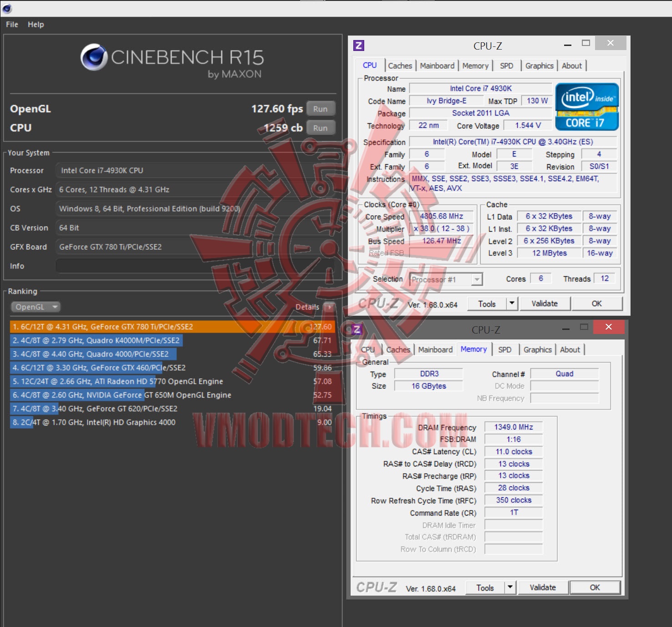
Task: Close the top CPU-Z window
Action: pos(611,43)
